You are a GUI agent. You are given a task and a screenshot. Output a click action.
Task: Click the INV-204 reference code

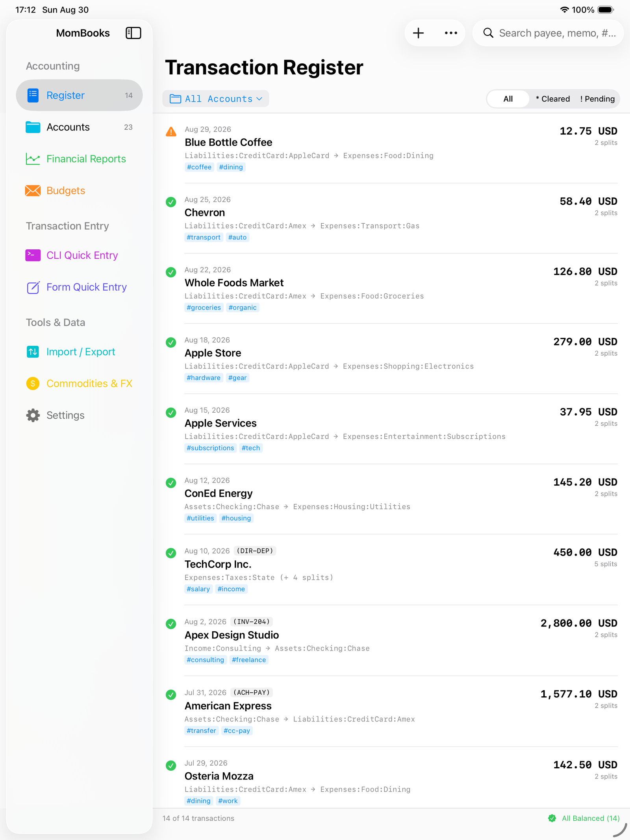tap(252, 622)
